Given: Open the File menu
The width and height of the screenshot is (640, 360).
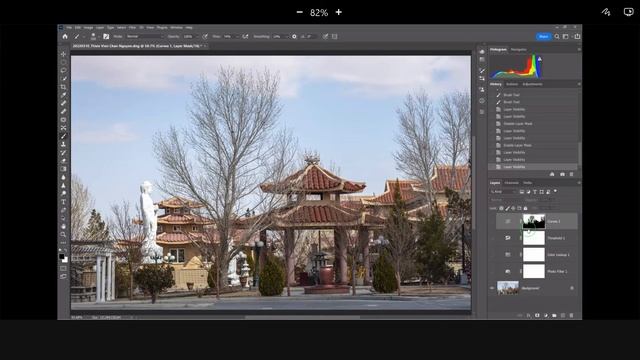Looking at the screenshot, I should [x=69, y=28].
